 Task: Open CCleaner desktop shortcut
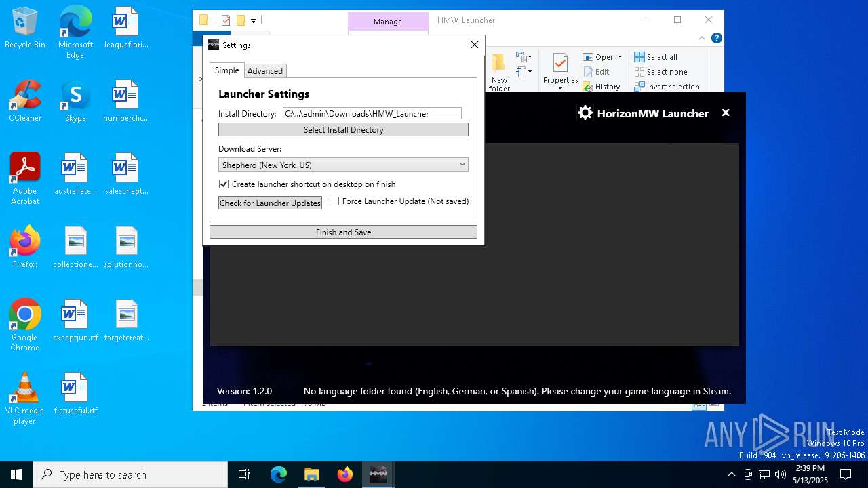coord(25,101)
